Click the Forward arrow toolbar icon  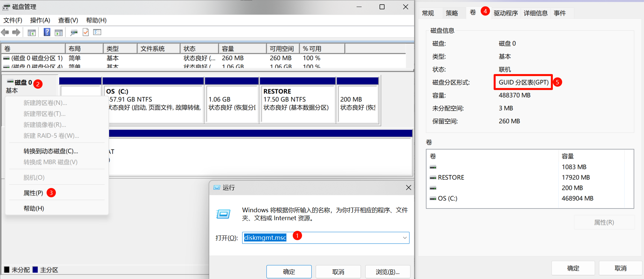click(16, 32)
